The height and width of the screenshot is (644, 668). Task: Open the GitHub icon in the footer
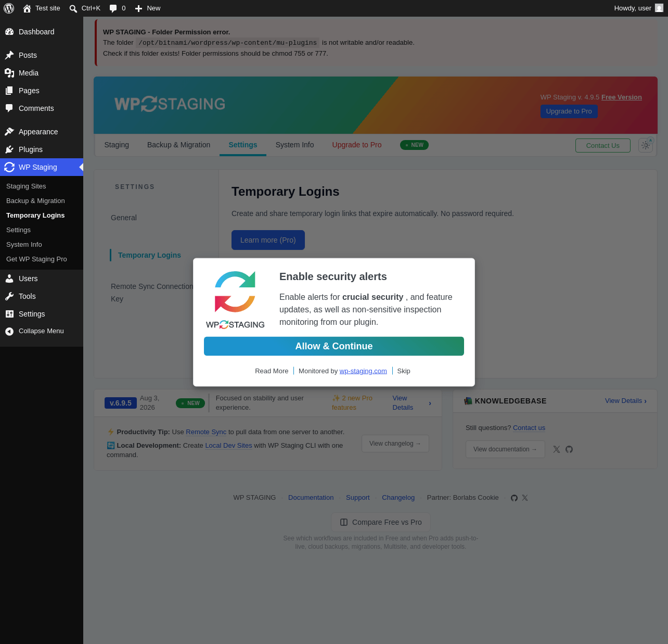tap(514, 498)
